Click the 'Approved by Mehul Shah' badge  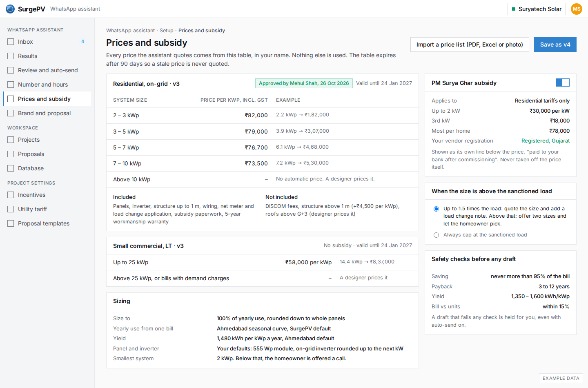tap(304, 83)
